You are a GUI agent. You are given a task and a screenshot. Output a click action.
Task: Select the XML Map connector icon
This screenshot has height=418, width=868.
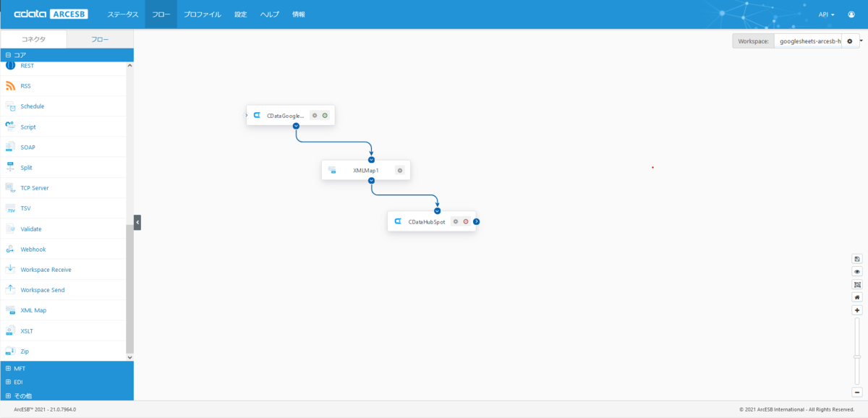pos(10,310)
